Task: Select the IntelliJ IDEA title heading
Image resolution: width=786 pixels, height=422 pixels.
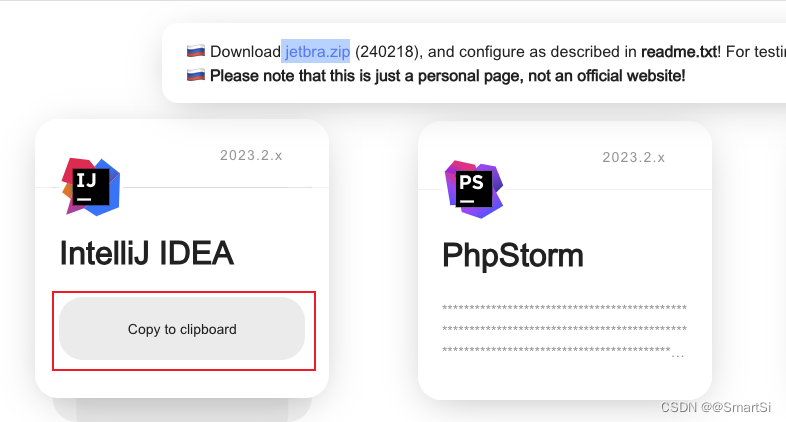Action: [x=146, y=253]
